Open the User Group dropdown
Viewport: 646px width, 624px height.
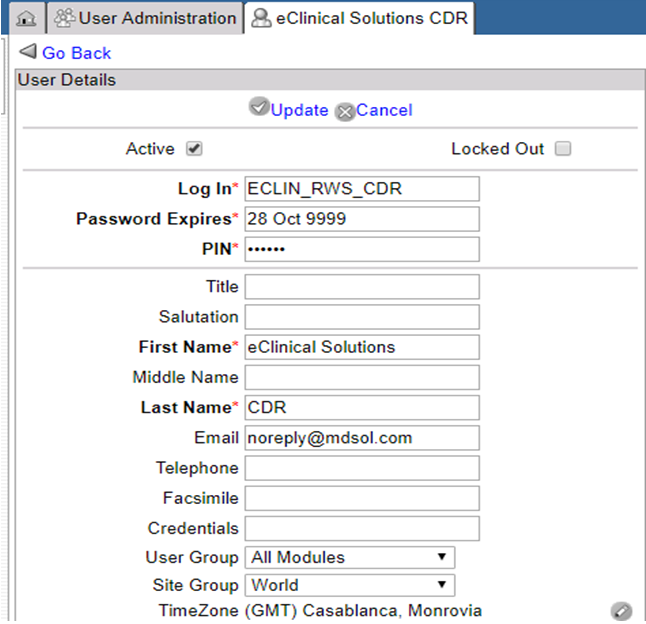(x=350, y=557)
